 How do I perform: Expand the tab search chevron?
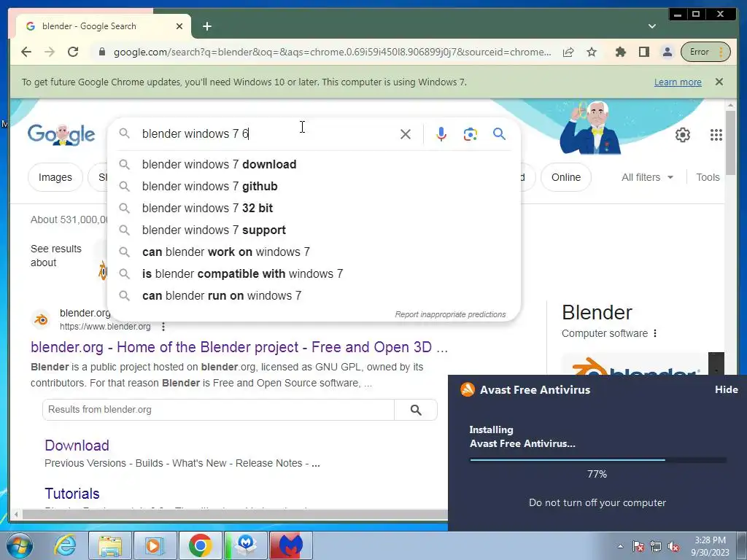pos(652,26)
